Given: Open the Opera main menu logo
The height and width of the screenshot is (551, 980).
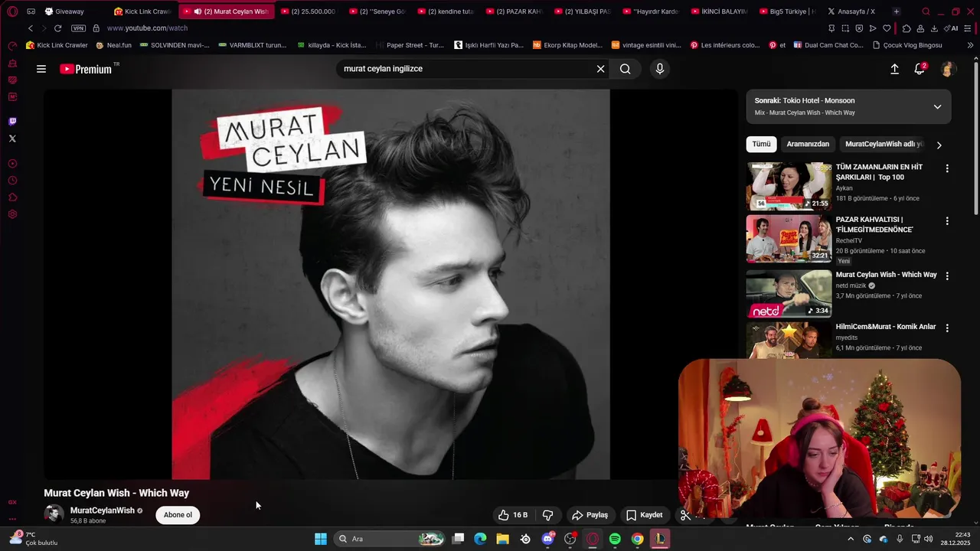Looking at the screenshot, I should [12, 11].
